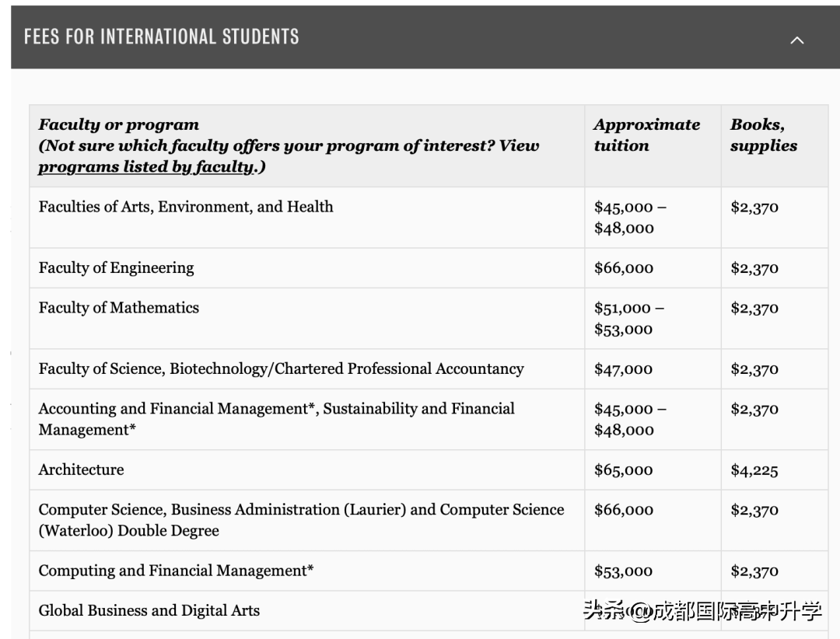Screen dimensions: 840x639
Task: Select the Faculty of Engineering row label
Action: 117,268
